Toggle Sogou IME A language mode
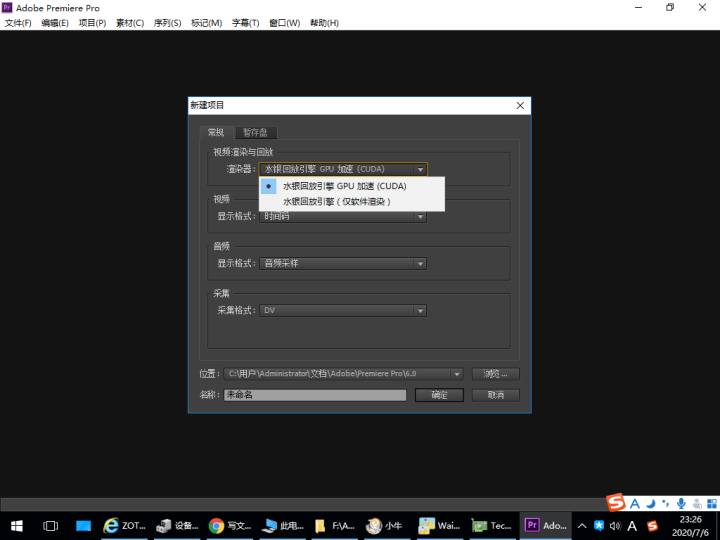Viewport: 720px width, 540px height. click(635, 504)
